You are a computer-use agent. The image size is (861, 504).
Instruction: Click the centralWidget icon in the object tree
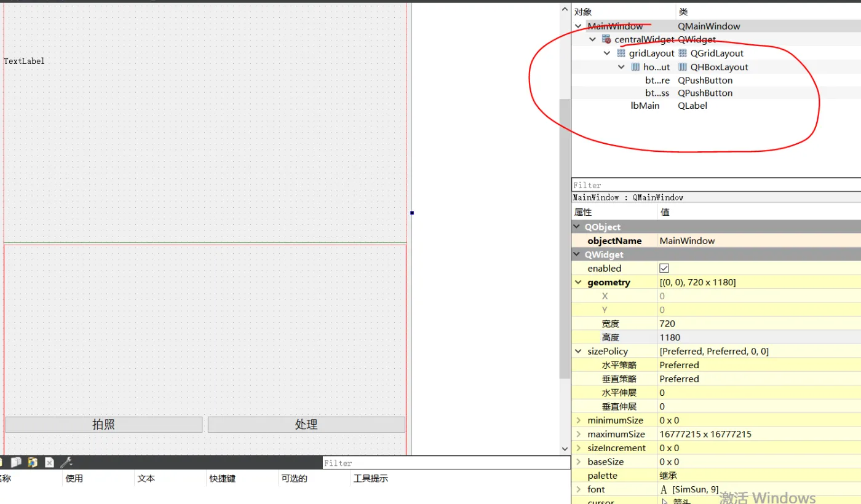606,39
